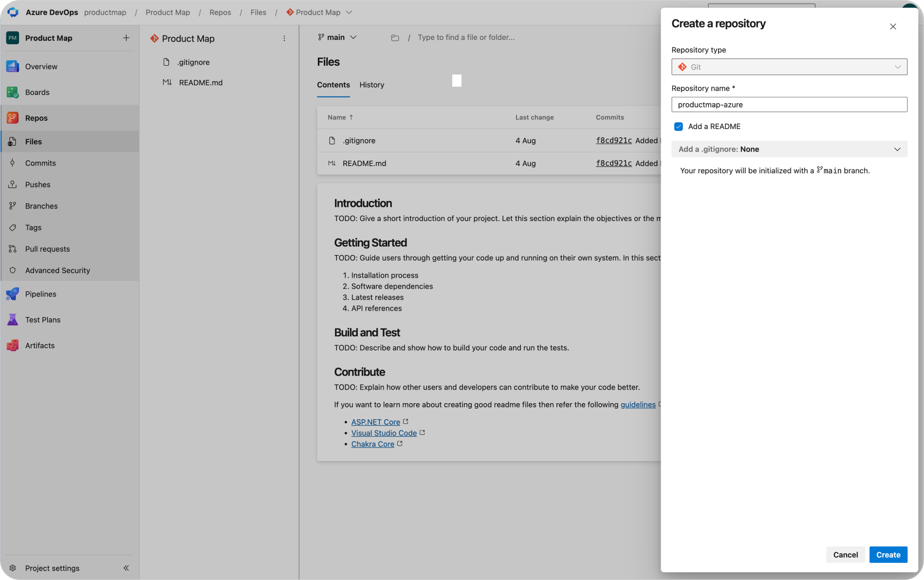Expand the Add a .gitignore dropdown
Viewport: 924px width, 580px height.
789,149
